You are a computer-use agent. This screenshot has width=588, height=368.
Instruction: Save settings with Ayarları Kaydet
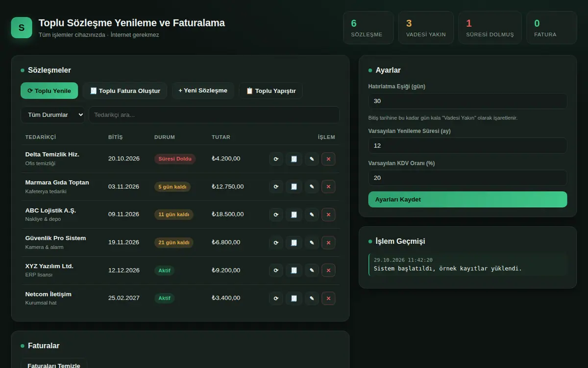[467, 199]
